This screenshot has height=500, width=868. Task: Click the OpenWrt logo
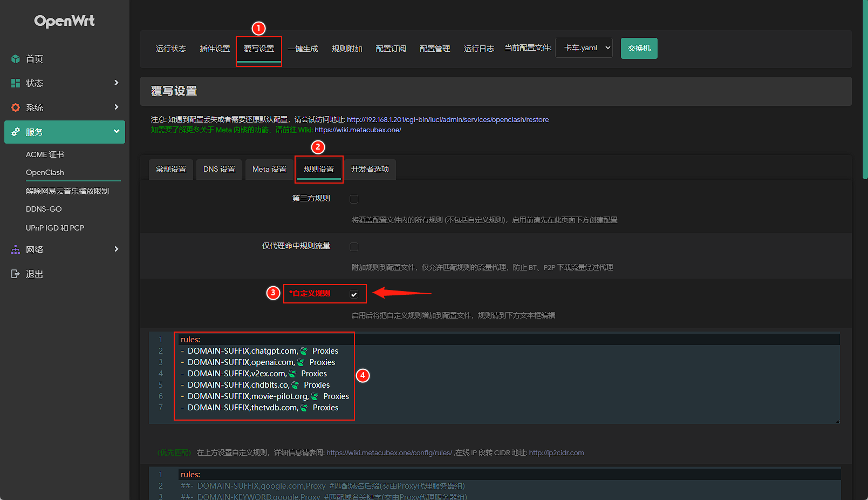click(x=64, y=21)
